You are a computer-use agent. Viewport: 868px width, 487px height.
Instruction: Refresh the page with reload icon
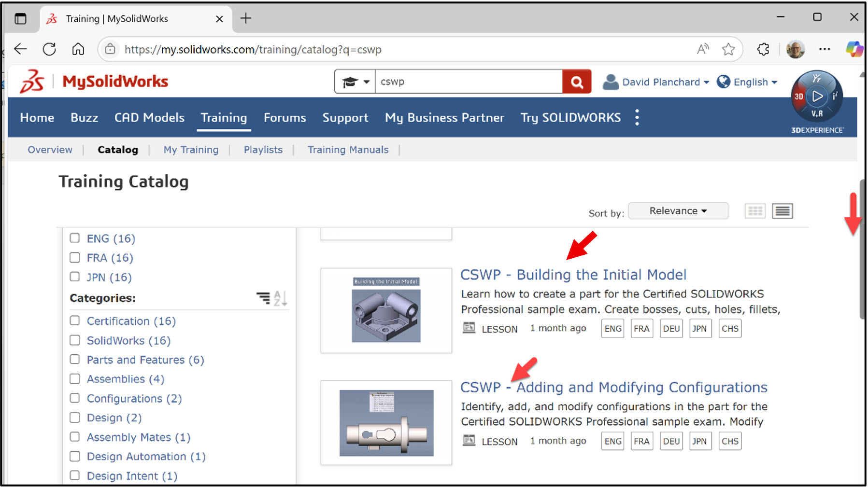coord(49,49)
